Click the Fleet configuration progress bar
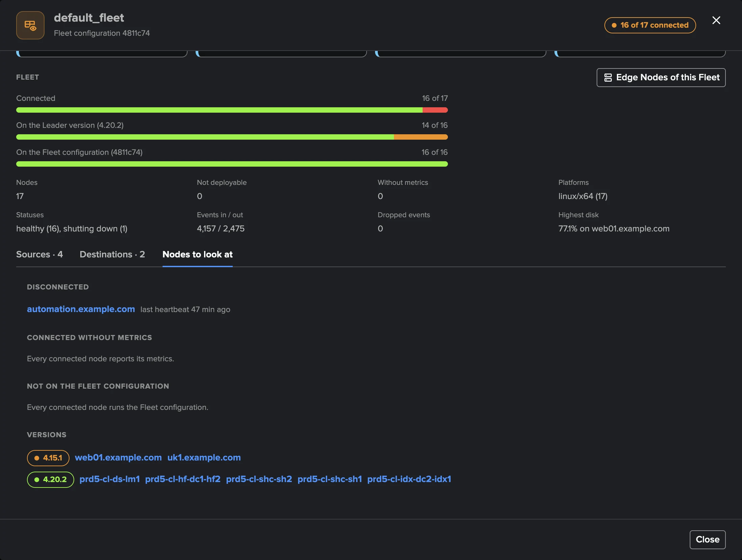 coord(232,164)
